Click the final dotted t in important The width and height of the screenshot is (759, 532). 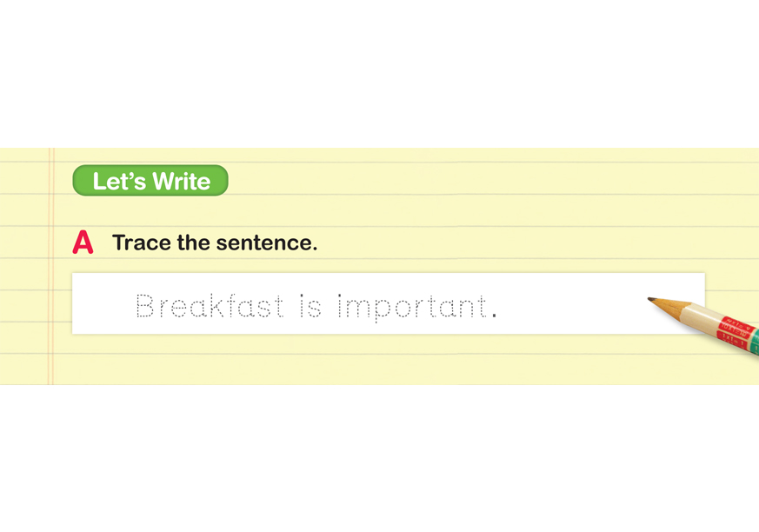point(482,306)
